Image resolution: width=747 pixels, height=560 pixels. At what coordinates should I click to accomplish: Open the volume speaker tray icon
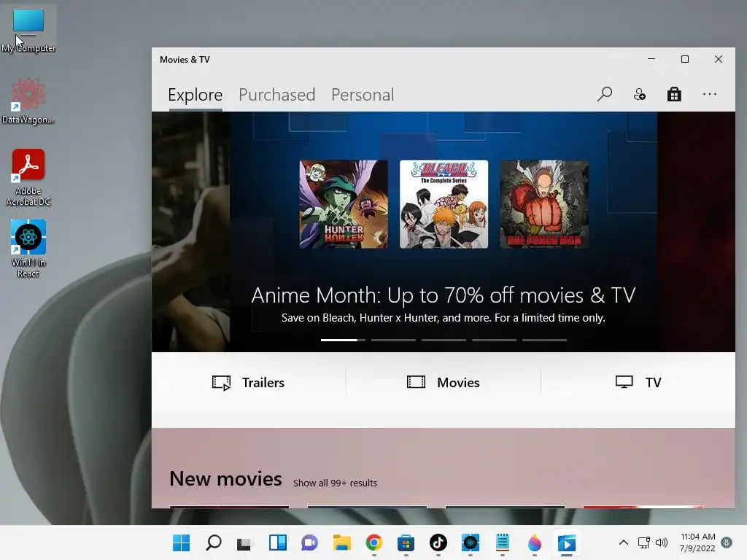pos(662,542)
